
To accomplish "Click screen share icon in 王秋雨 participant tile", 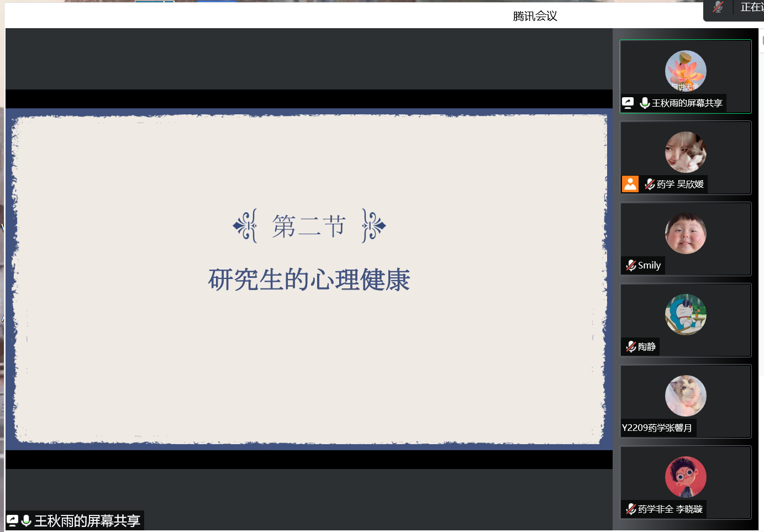I will [628, 103].
